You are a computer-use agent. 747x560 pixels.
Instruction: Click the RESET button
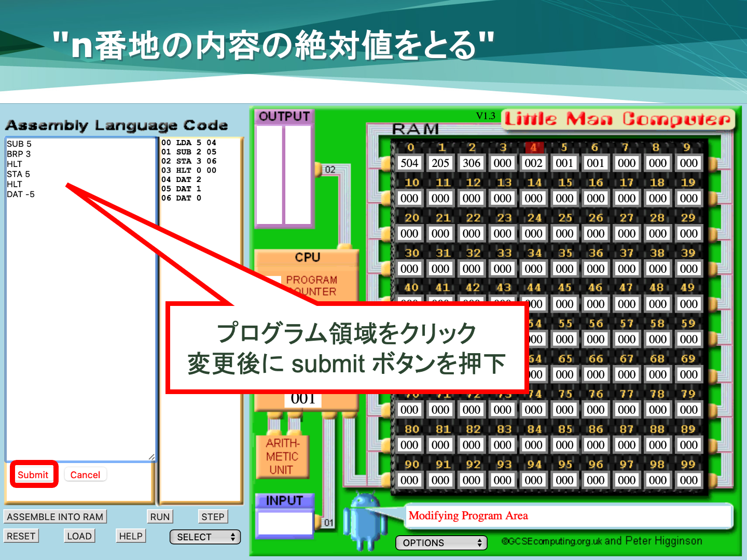21,536
